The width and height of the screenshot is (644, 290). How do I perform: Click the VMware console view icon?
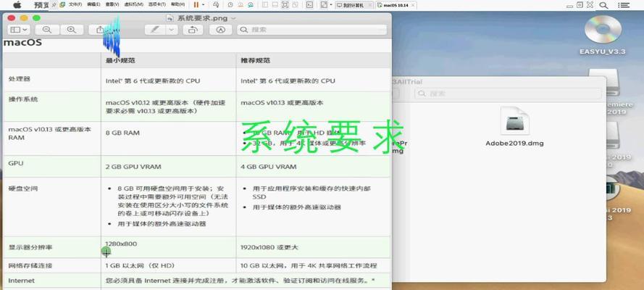(309, 4)
